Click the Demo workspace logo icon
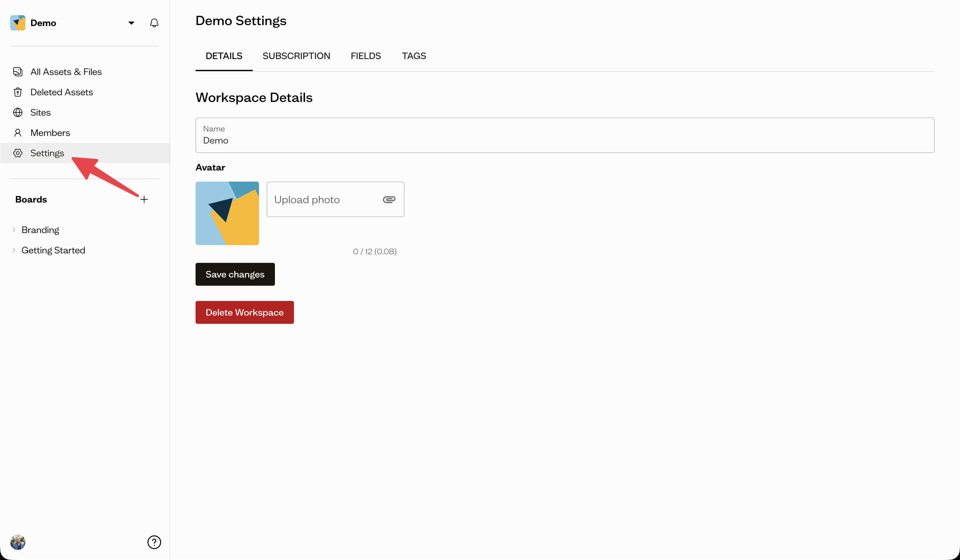 [17, 23]
